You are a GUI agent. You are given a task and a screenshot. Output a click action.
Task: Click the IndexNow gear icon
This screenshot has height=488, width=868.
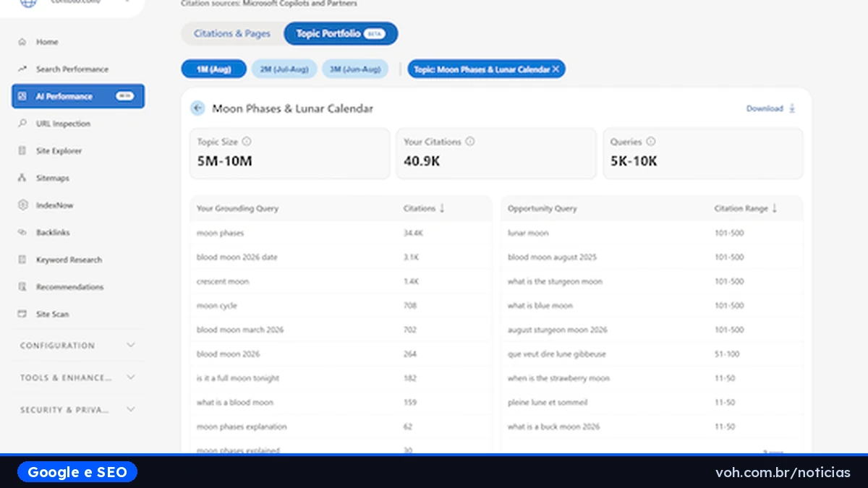pyautogui.click(x=22, y=205)
